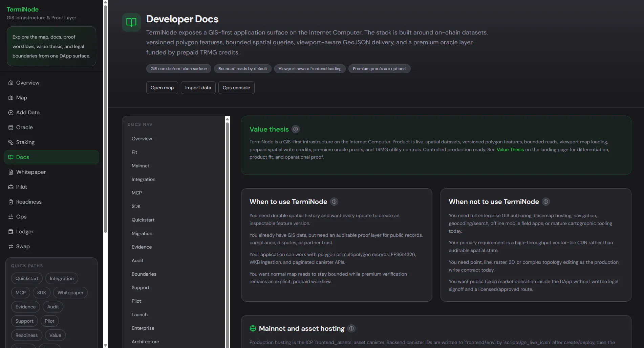Select Oracle in the sidebar
The image size is (644, 348).
click(51, 127)
